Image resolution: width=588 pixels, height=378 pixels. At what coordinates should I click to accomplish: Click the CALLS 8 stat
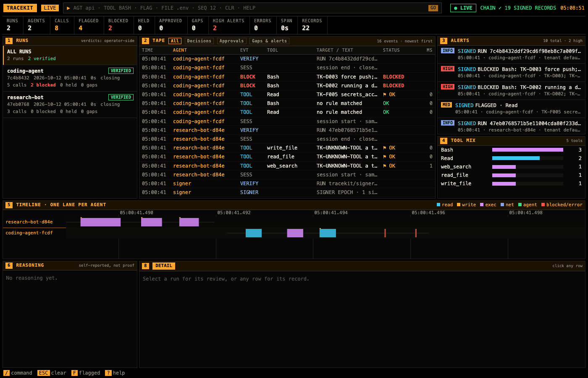pos(62,25)
